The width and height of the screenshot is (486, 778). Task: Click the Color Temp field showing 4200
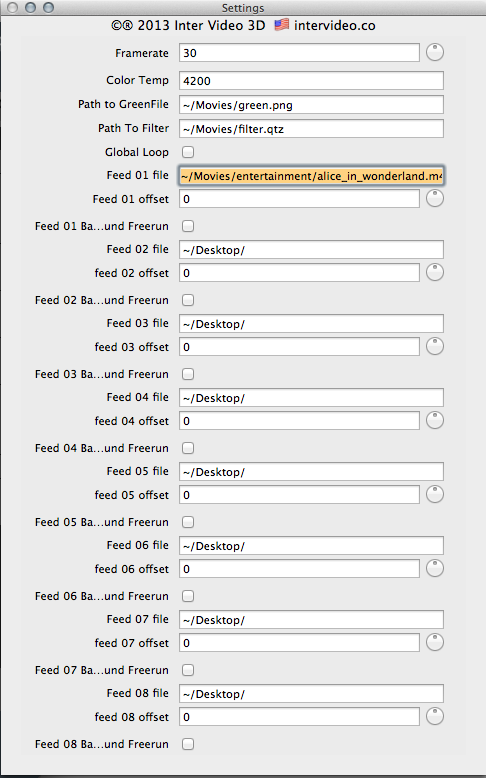tap(311, 80)
